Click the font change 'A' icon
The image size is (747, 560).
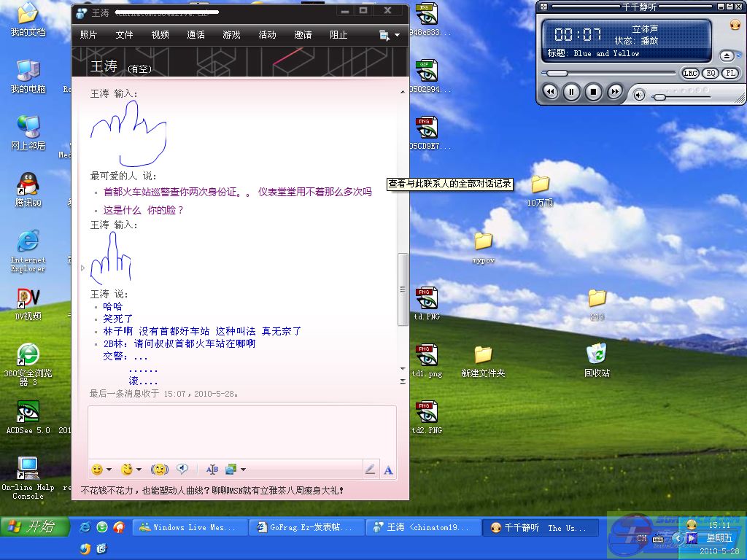(388, 470)
